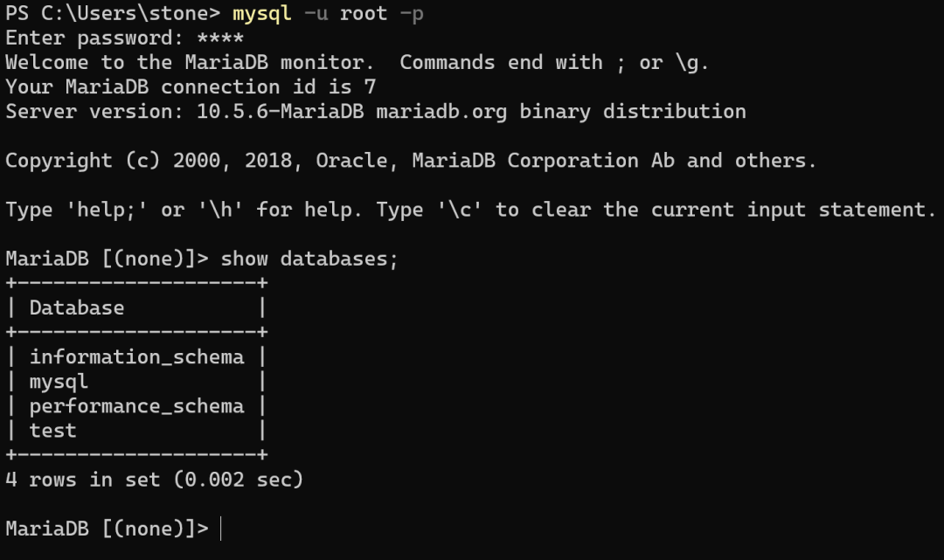Click the masked password asterisks
The image size is (944, 560).
(x=220, y=38)
